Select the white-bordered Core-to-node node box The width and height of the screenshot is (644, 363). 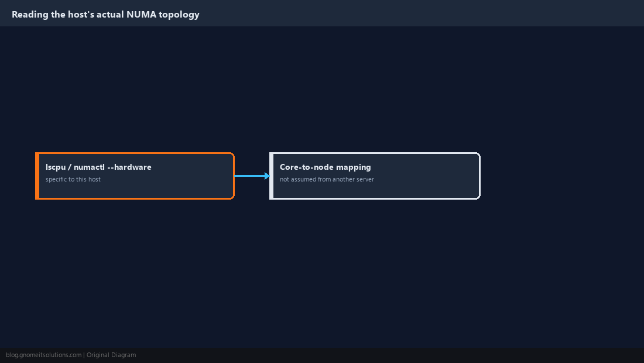(x=375, y=176)
